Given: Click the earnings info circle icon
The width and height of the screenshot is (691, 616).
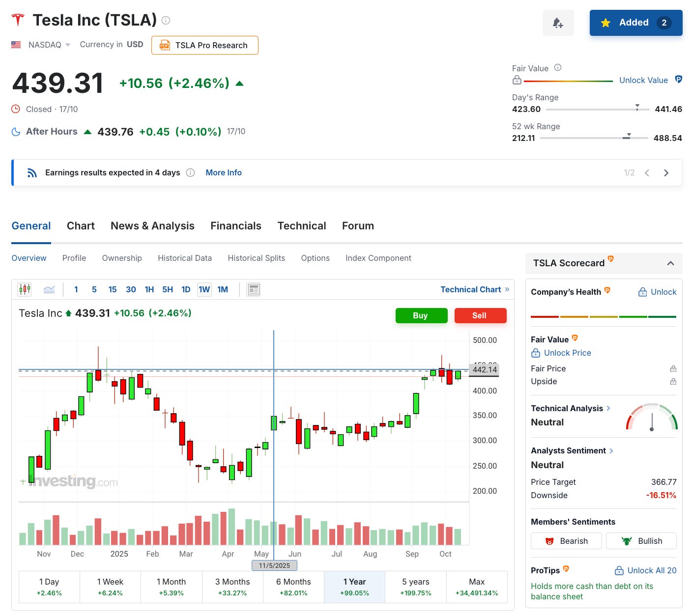Looking at the screenshot, I should [191, 172].
